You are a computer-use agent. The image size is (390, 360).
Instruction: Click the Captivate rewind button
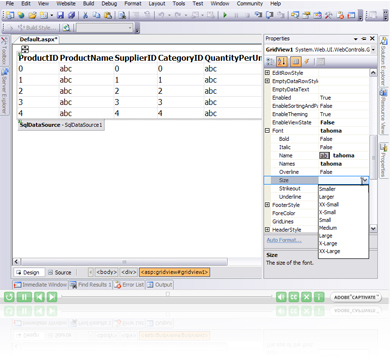pyautogui.click(x=9, y=296)
